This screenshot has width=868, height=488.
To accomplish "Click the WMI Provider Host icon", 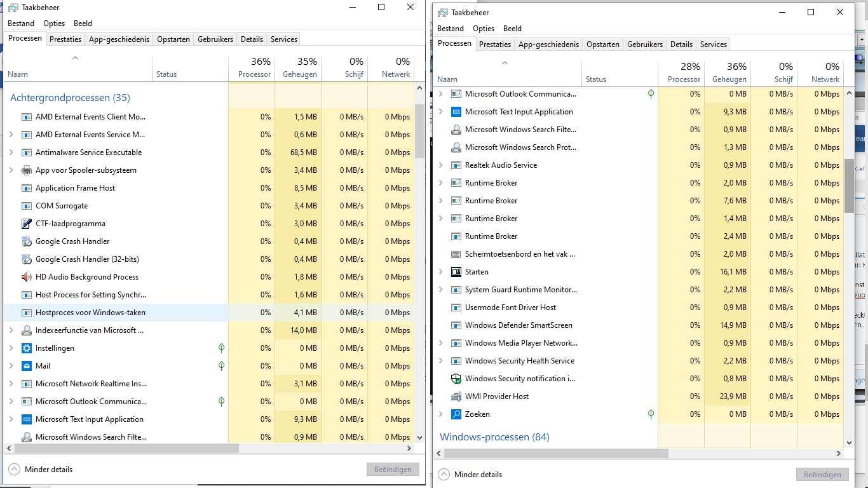I will 456,396.
